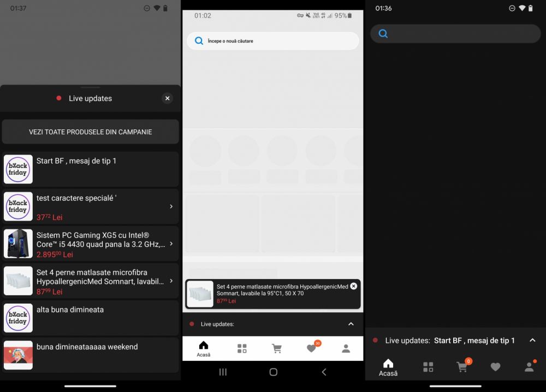
Task: Open categories grid icon in light navigation bar
Action: pos(242,348)
